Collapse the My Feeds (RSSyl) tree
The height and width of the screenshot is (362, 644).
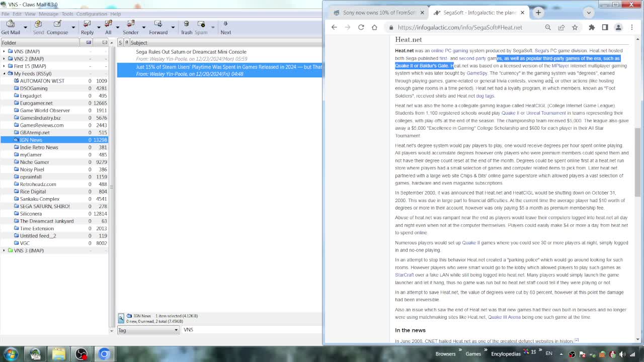(x=4, y=73)
